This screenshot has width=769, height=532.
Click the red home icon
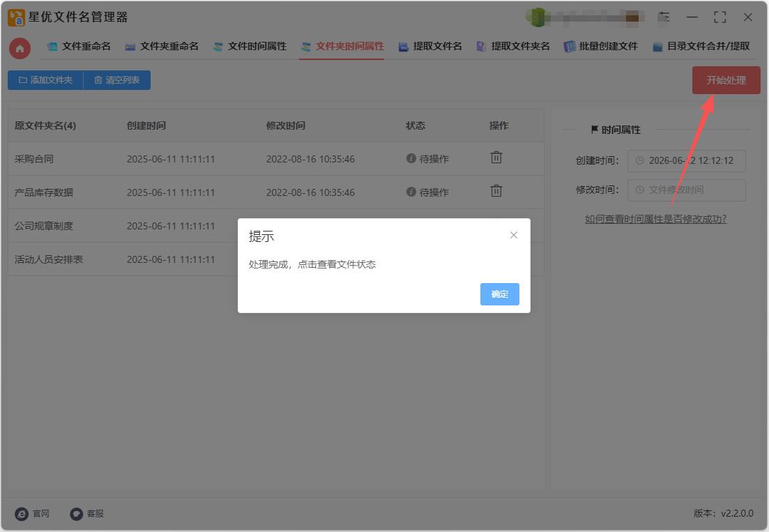[x=20, y=49]
